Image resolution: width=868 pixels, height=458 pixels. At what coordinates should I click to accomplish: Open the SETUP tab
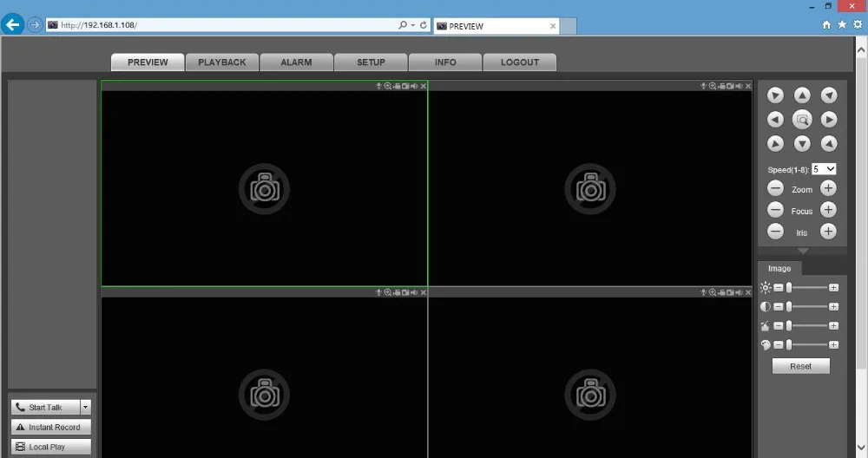point(371,62)
